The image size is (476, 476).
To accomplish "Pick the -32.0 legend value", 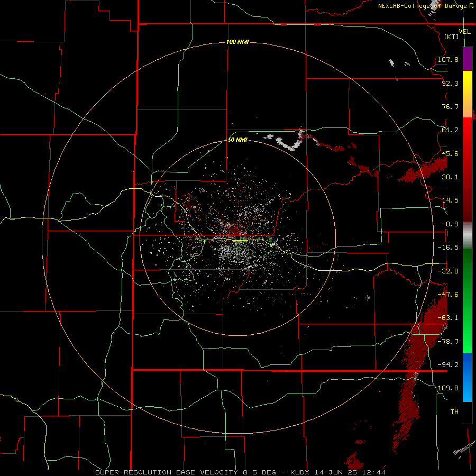I will click(448, 271).
